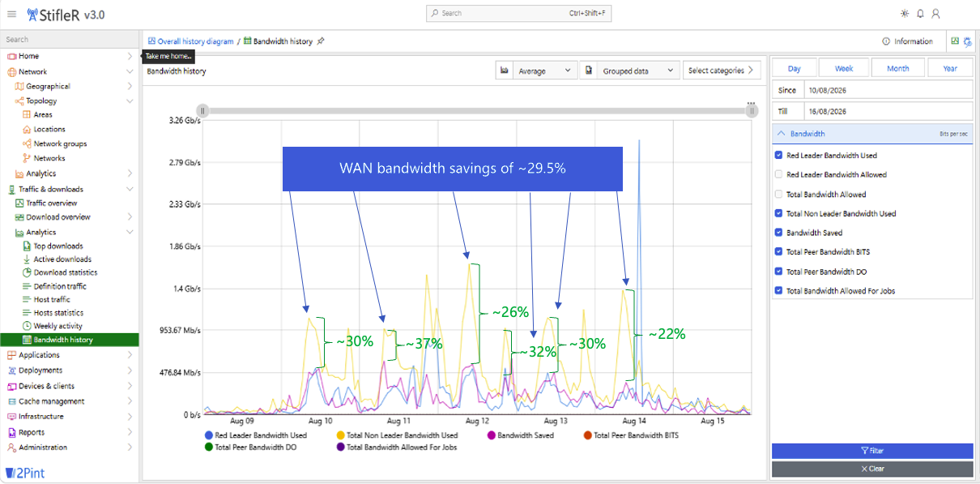This screenshot has height=484, width=980.
Task: Go to Overall history diagram breadcrumb
Action: tap(195, 41)
